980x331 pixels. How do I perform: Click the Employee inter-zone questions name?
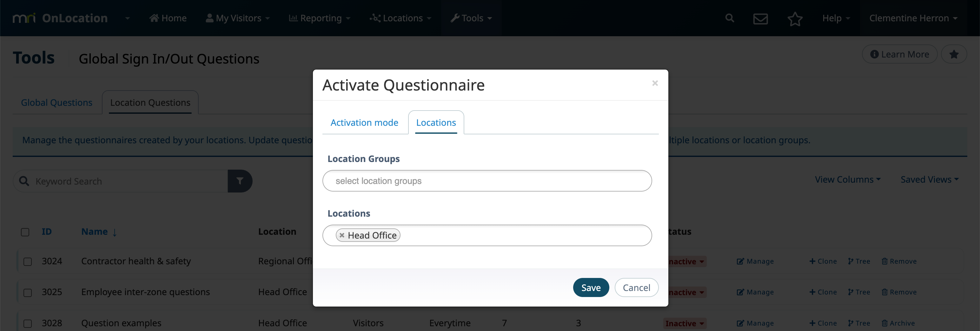tap(145, 292)
